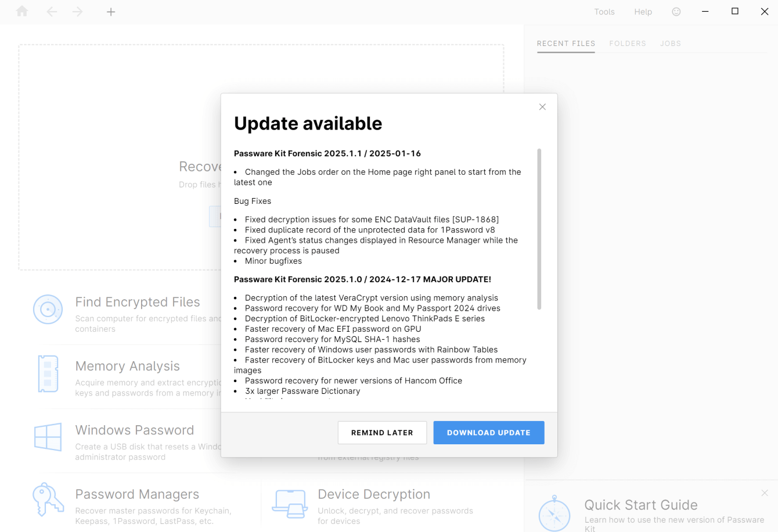Minimize the Passware window

pyautogui.click(x=705, y=12)
